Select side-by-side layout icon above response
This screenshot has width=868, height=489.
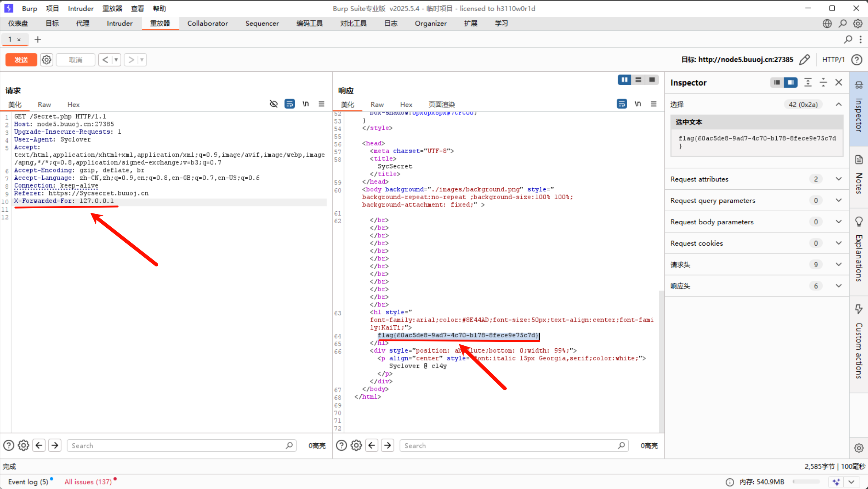pos(624,80)
